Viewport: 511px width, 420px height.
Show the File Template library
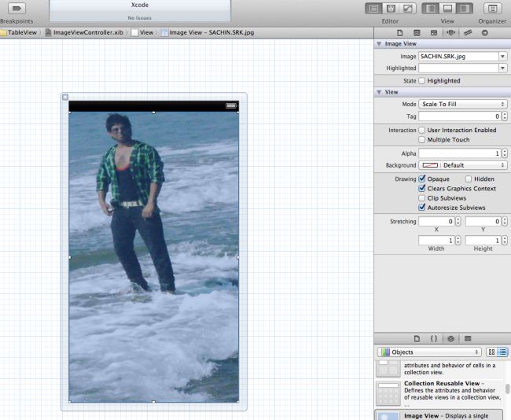417,338
